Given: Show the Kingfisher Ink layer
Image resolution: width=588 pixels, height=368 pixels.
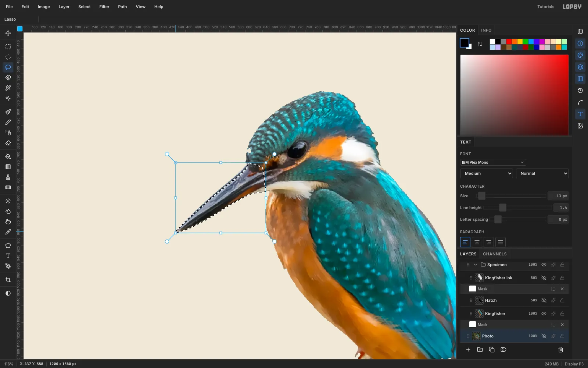Looking at the screenshot, I should (x=544, y=278).
